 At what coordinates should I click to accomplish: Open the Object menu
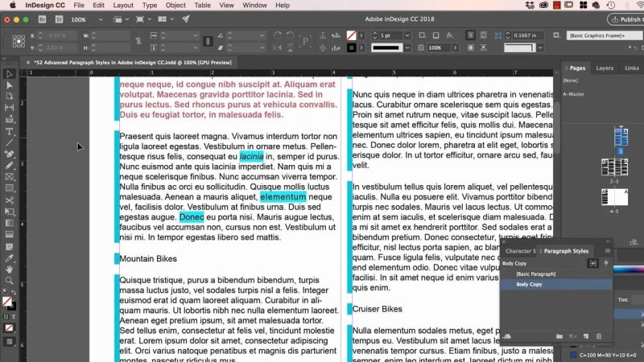[175, 6]
